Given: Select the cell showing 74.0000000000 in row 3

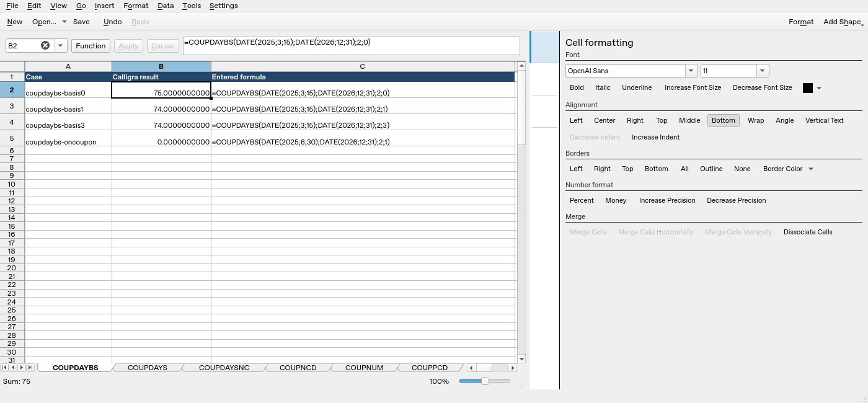Looking at the screenshot, I should (x=161, y=106).
